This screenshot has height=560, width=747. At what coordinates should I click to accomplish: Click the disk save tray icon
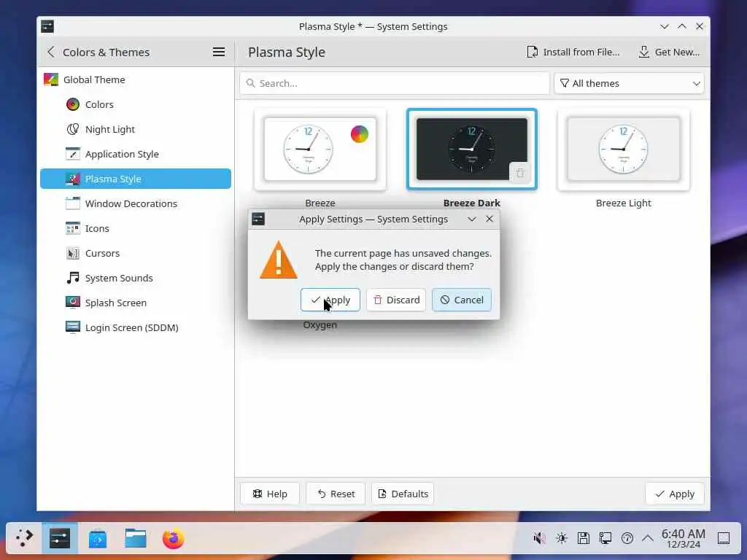click(x=584, y=538)
